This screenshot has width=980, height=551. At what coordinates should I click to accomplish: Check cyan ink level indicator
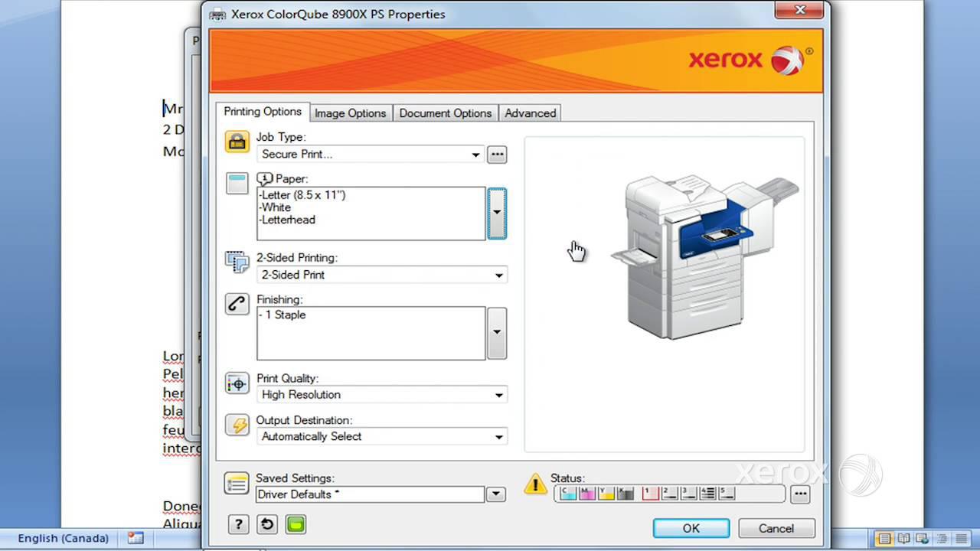568,493
